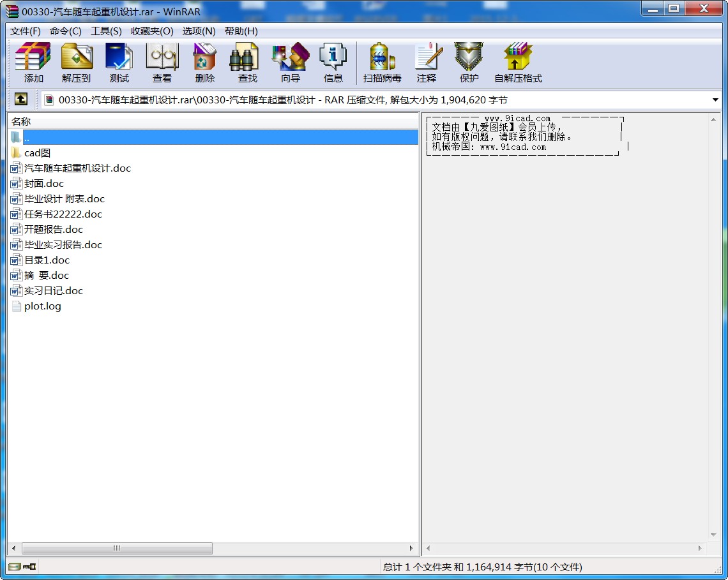728x580 pixels.
Task: Click comment pane scroll left arrow
Action: 428,548
